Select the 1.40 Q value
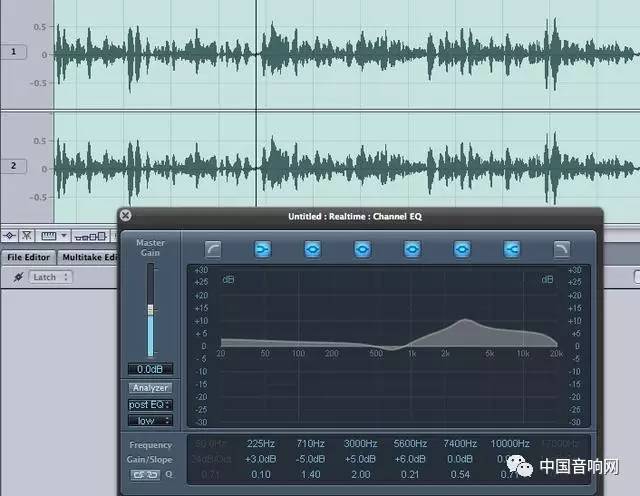640x496 pixels. click(x=311, y=474)
